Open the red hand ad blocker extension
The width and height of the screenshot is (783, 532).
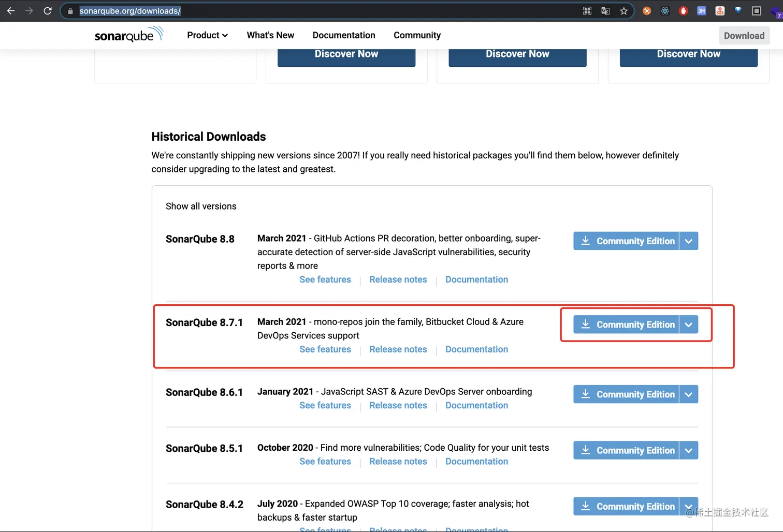coord(683,11)
